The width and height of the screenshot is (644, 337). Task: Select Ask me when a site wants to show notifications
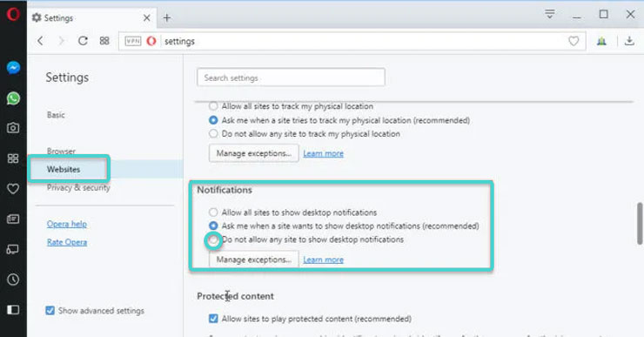(213, 226)
